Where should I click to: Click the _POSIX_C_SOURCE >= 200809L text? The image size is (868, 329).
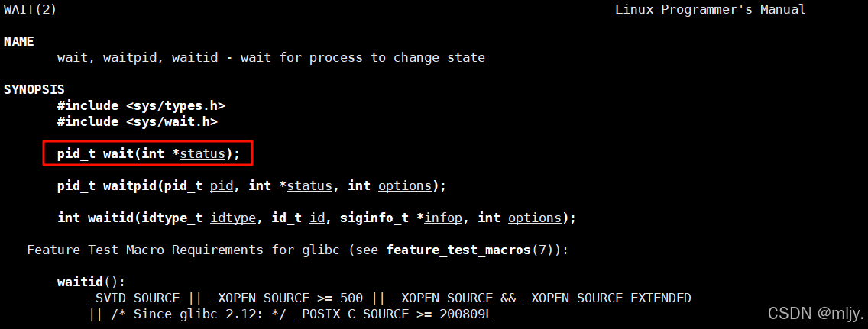[394, 314]
